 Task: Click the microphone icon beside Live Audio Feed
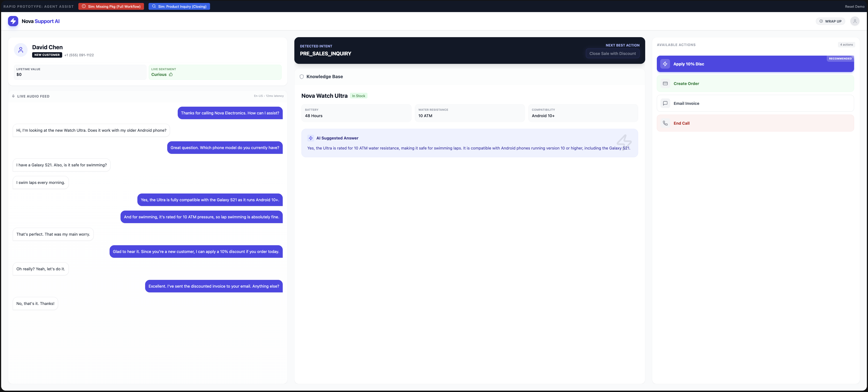tap(13, 96)
